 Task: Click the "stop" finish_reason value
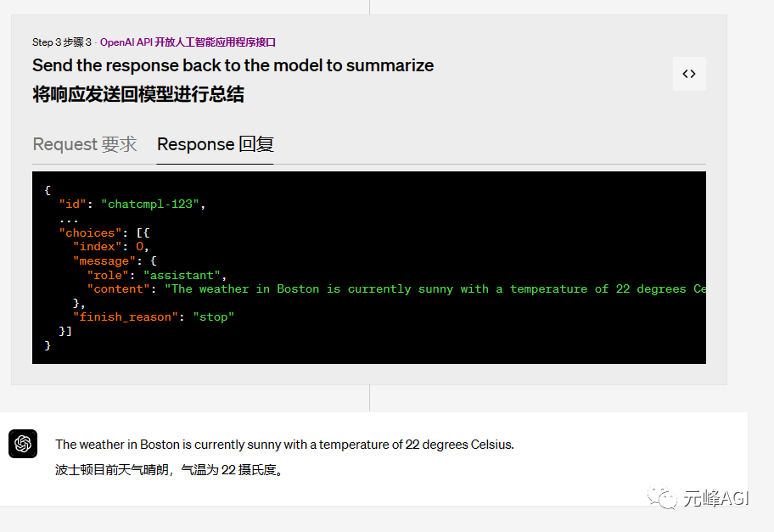point(213,316)
